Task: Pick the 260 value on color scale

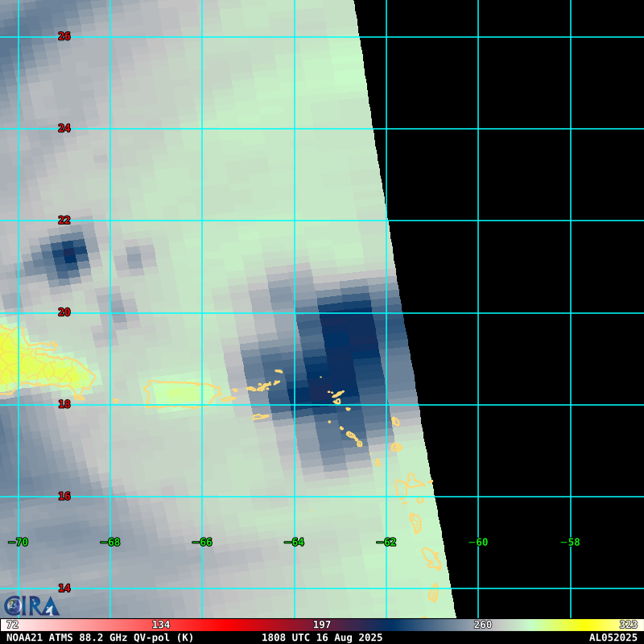Action: tap(483, 625)
